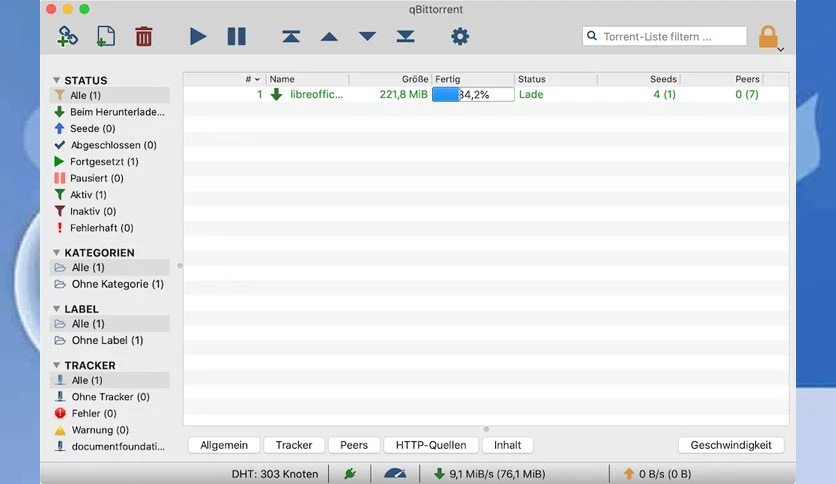Screen dimensions: 836x484
Task: Select Fehlerhaft (0) status filter
Action: 109,227
